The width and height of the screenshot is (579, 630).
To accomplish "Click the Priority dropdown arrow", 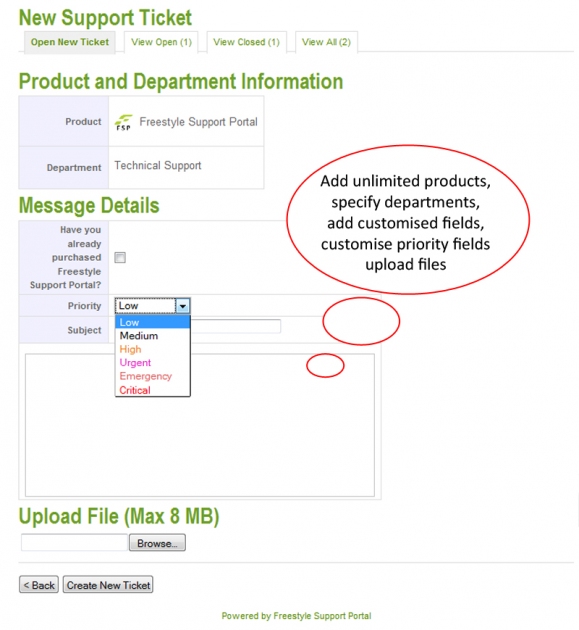I will [183, 306].
